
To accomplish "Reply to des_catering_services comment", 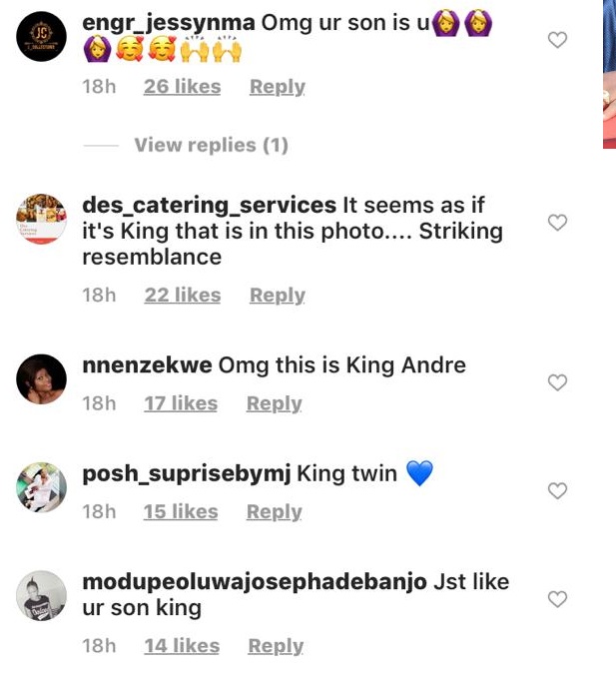I will (x=277, y=296).
